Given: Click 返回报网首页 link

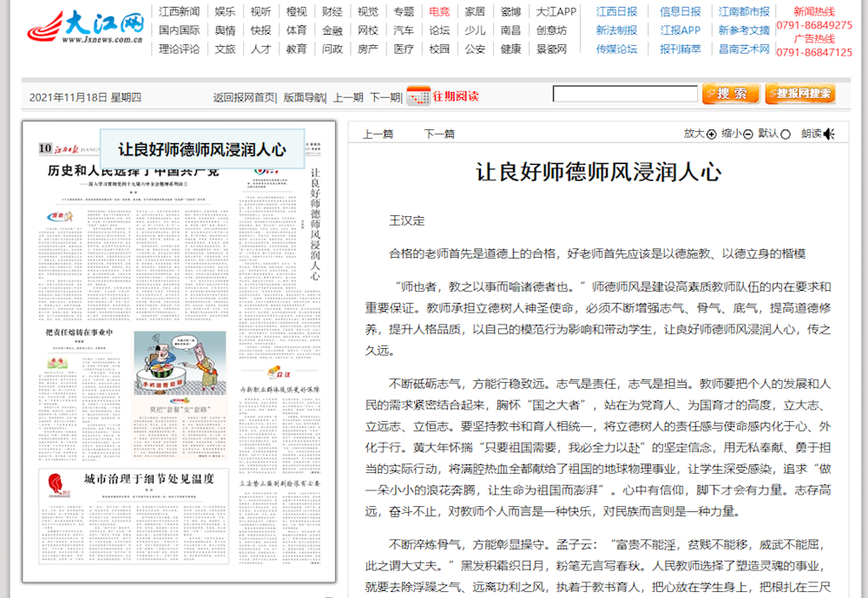Looking at the screenshot, I should pyautogui.click(x=244, y=97).
